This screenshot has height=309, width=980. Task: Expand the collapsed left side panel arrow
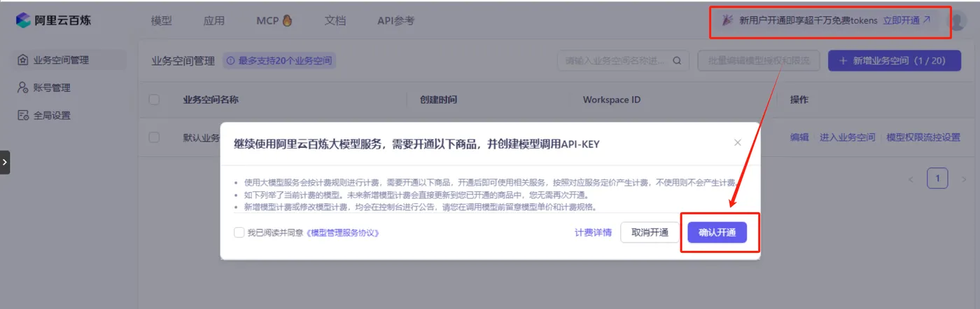coord(5,162)
